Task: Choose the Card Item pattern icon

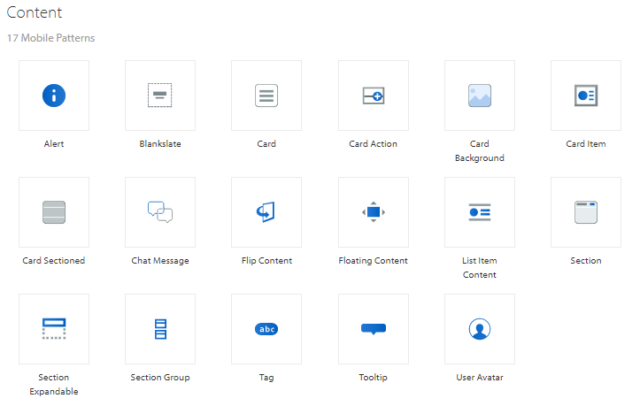Action: 586,95
